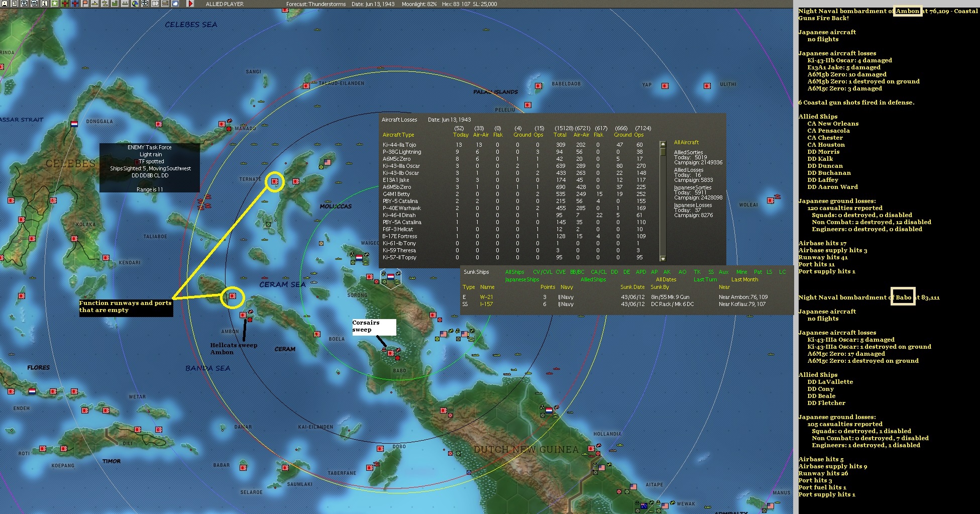Viewport: 980px width, 514px height.
Task: Select F6F-3 Hellcat row in losses
Action: click(x=517, y=229)
